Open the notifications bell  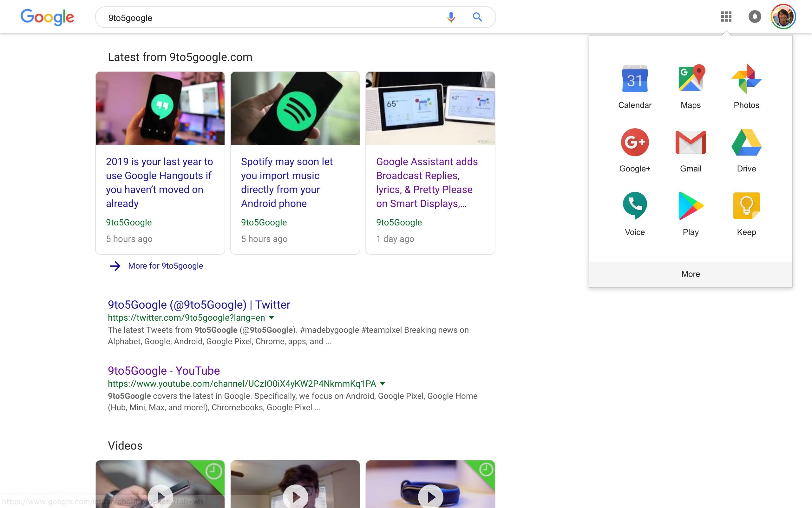[x=755, y=17]
